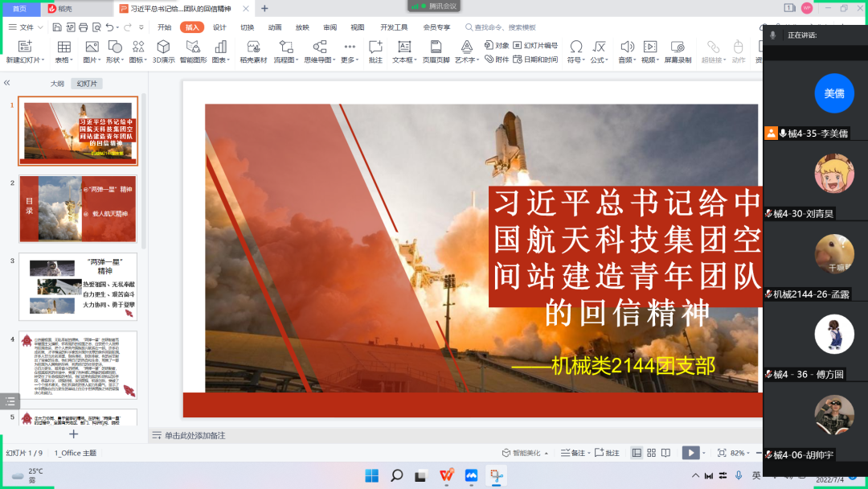This screenshot has width=868, height=489.
Task: Switch to normal view in status bar
Action: 637,453
